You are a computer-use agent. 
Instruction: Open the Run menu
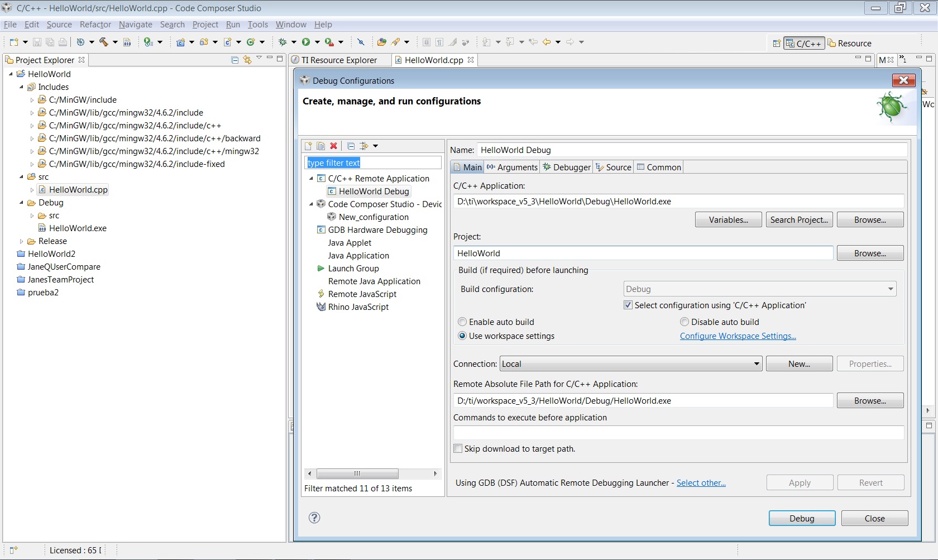233,25
